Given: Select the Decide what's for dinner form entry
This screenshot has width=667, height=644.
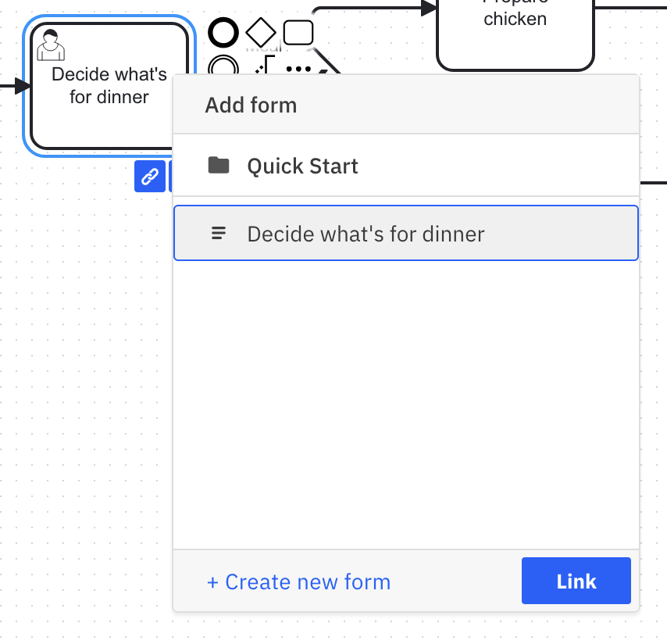Looking at the screenshot, I should (x=366, y=233).
